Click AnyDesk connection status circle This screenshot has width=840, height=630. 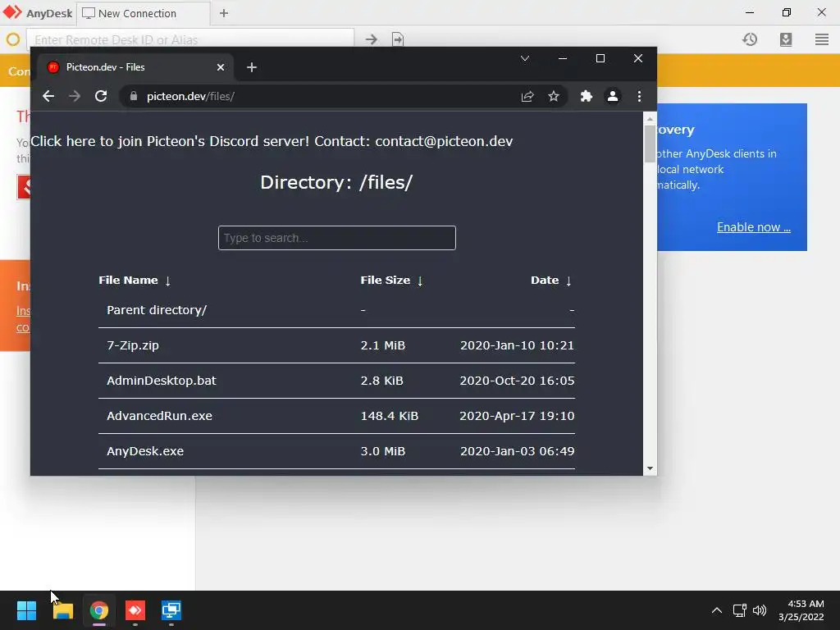pyautogui.click(x=13, y=39)
